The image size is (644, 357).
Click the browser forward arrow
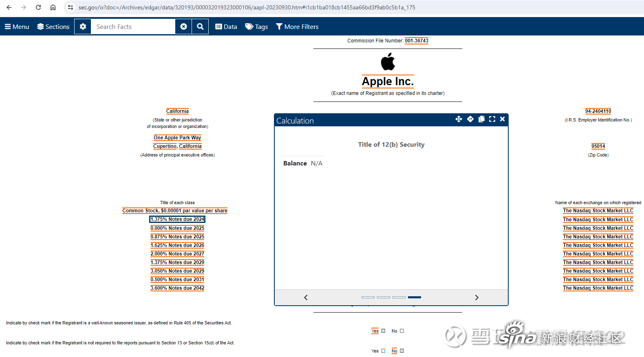point(24,7)
